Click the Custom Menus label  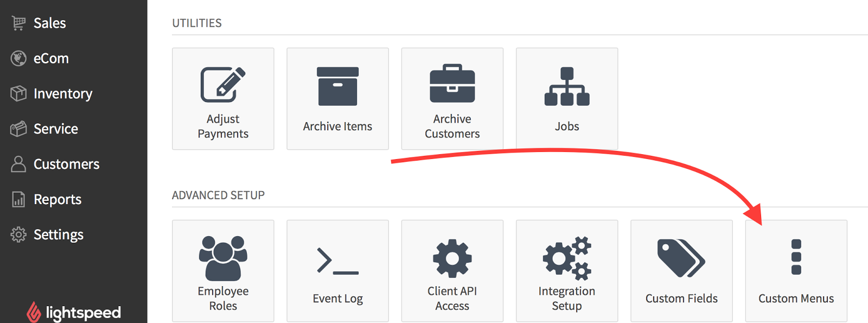tap(796, 299)
